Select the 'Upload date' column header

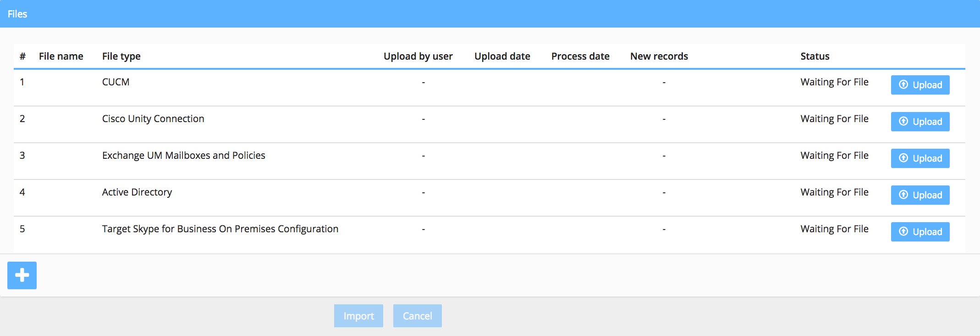pyautogui.click(x=502, y=56)
